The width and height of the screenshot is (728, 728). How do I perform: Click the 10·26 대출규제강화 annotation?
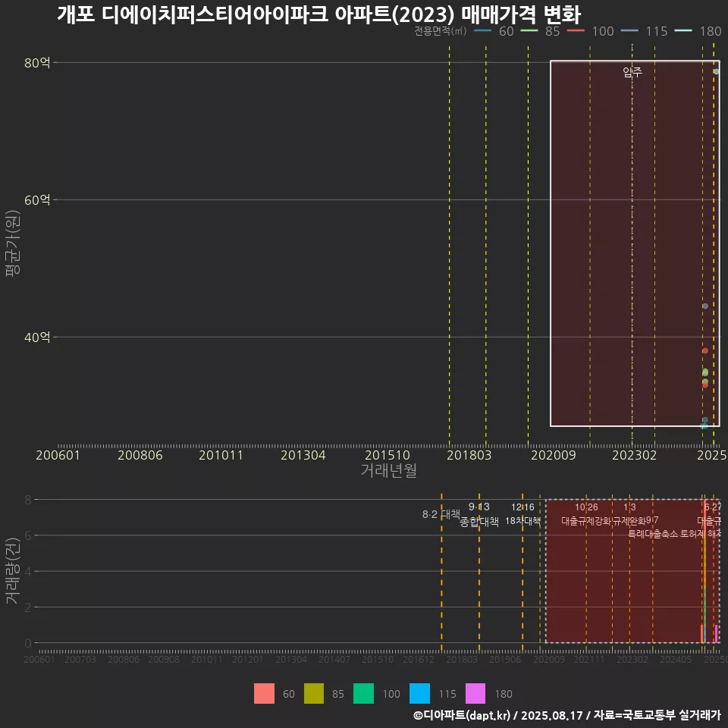588,514
